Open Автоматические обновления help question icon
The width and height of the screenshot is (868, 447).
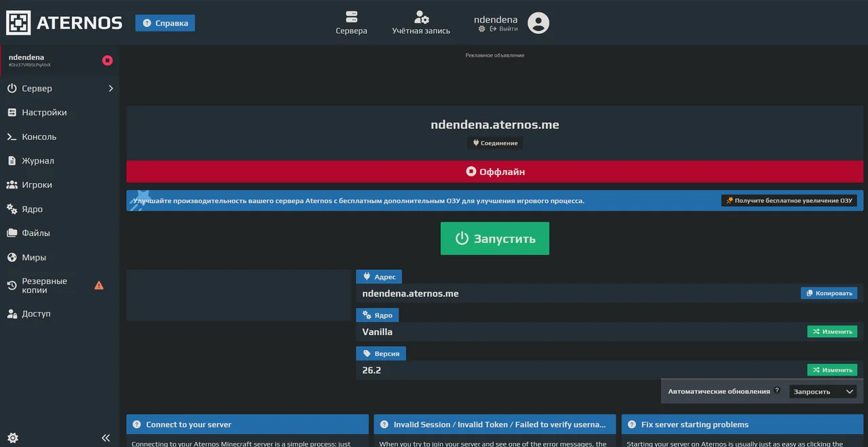777,391
